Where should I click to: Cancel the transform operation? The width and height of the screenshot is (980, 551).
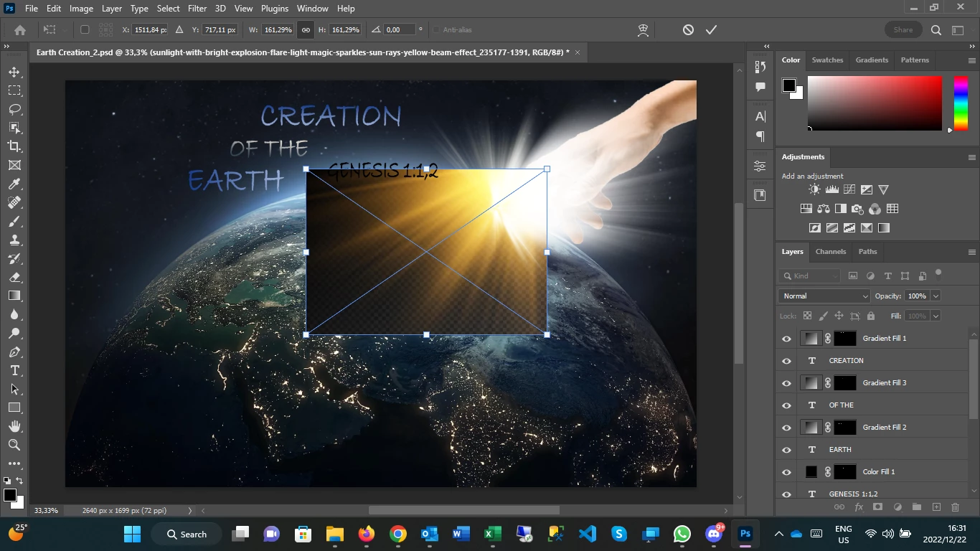click(x=688, y=29)
